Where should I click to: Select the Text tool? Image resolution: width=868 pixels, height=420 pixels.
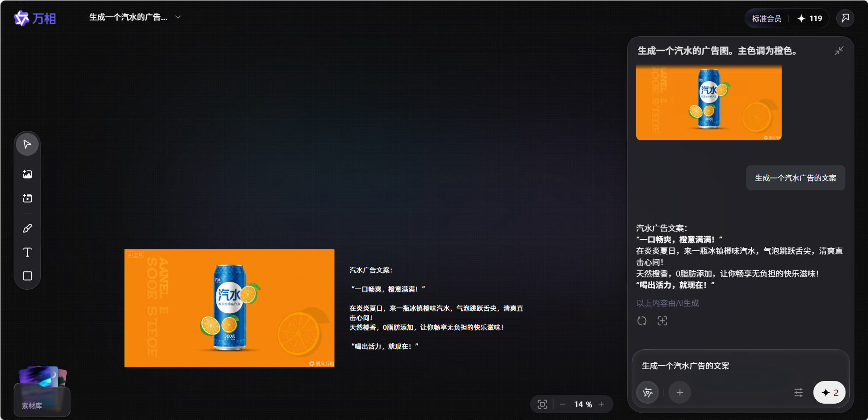click(x=27, y=252)
